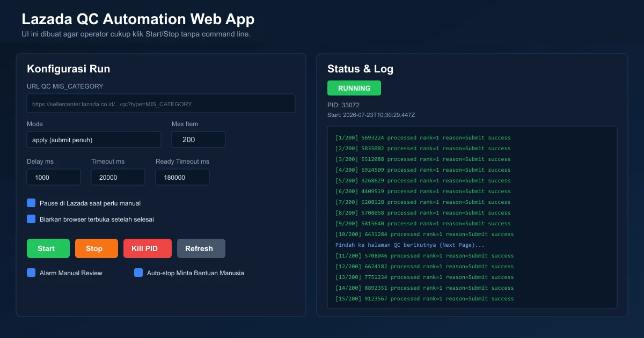
Task: Click log line [3/200] 5512088 processed
Action: (x=423, y=159)
